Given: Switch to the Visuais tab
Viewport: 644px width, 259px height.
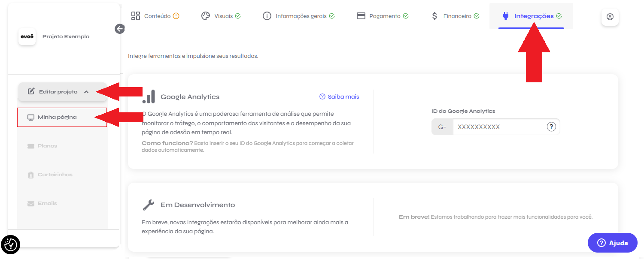Looking at the screenshot, I should [221, 16].
